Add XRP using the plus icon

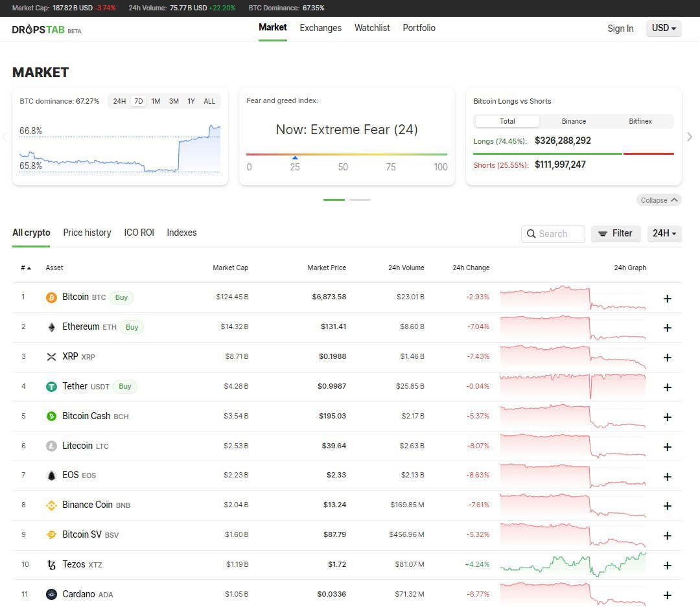(x=667, y=358)
